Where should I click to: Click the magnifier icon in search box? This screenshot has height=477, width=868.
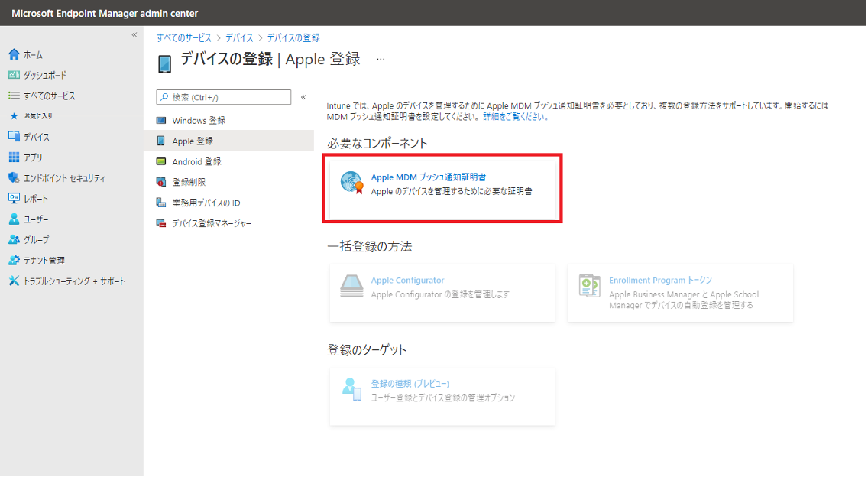point(164,97)
